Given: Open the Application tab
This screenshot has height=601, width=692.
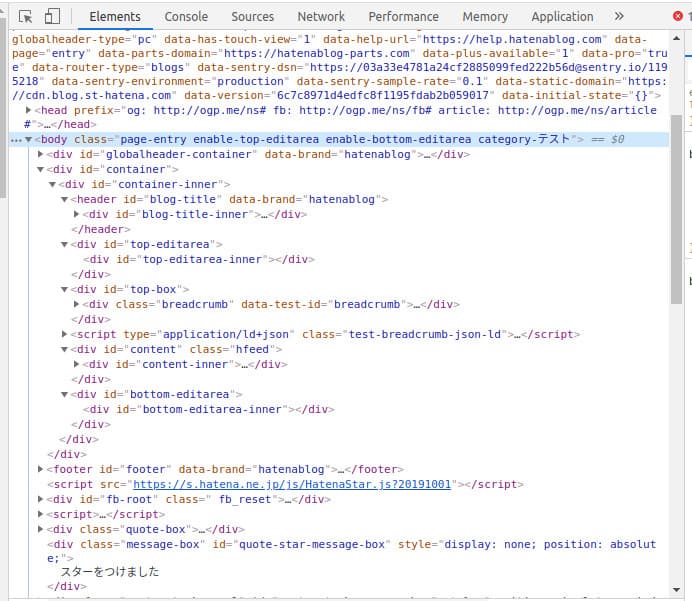Looking at the screenshot, I should pyautogui.click(x=562, y=16).
